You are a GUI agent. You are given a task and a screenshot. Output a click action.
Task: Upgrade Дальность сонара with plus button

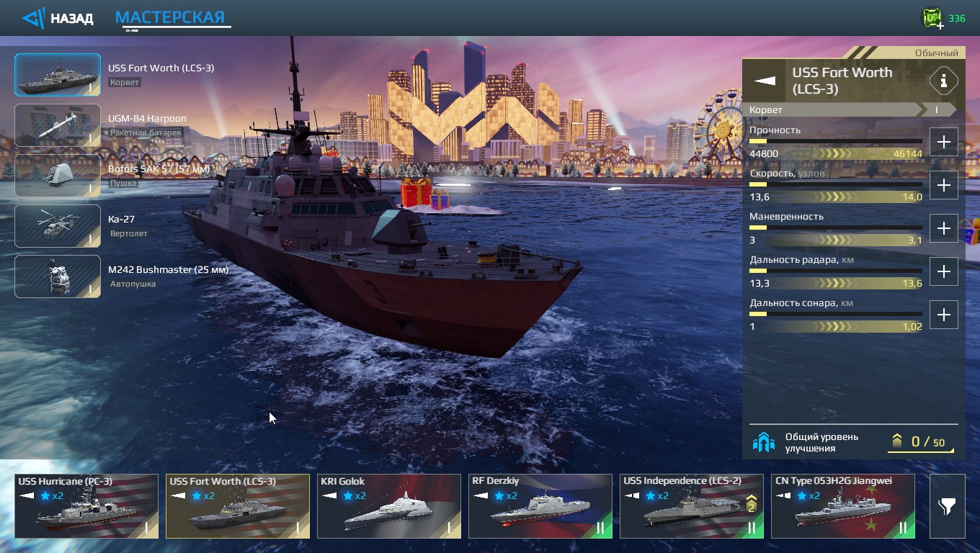point(944,315)
